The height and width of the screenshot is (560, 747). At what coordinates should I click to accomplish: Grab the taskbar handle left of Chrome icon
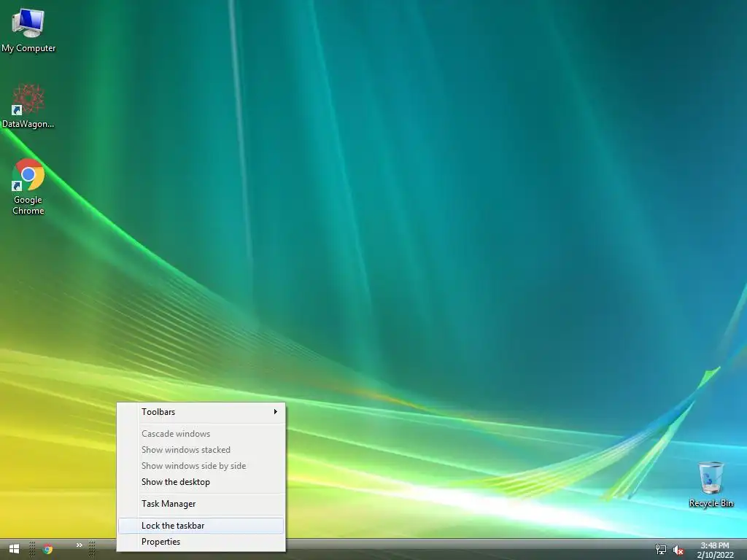(32, 549)
